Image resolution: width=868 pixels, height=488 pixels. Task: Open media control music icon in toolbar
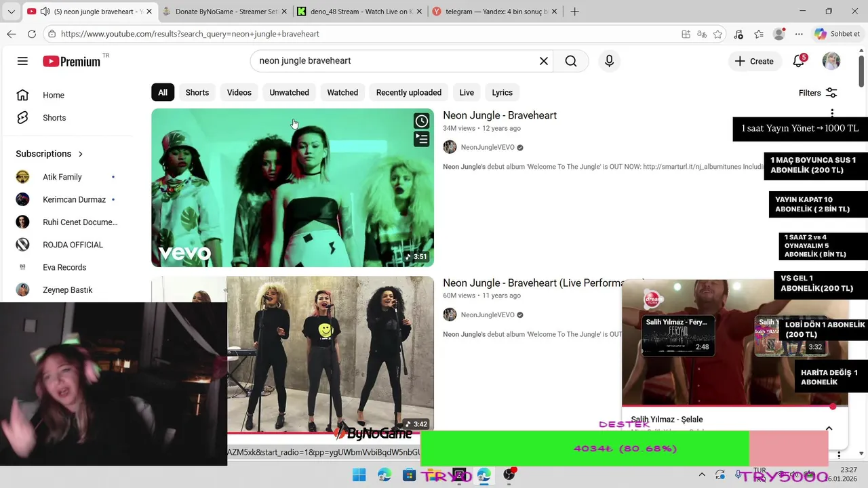[x=738, y=34]
